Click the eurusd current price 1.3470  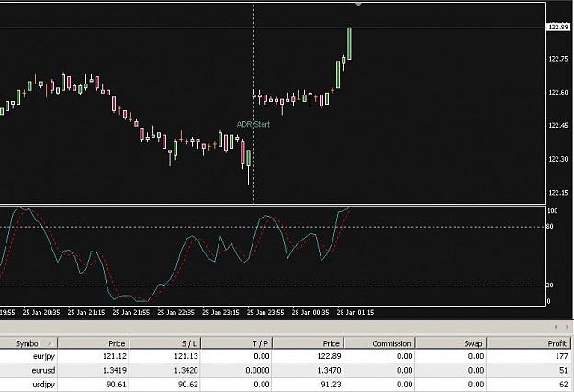pos(329,370)
